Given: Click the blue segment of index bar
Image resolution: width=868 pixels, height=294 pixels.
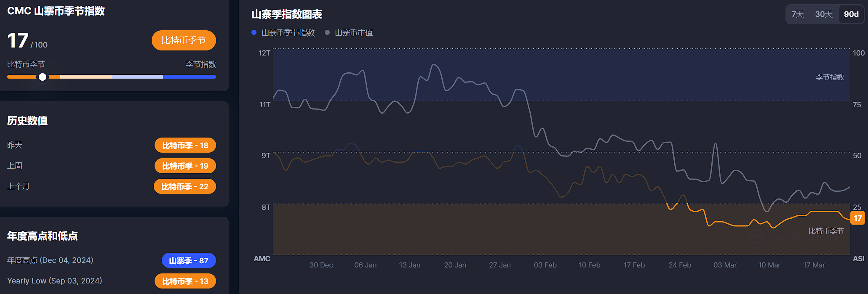Looking at the screenshot, I should pos(190,77).
